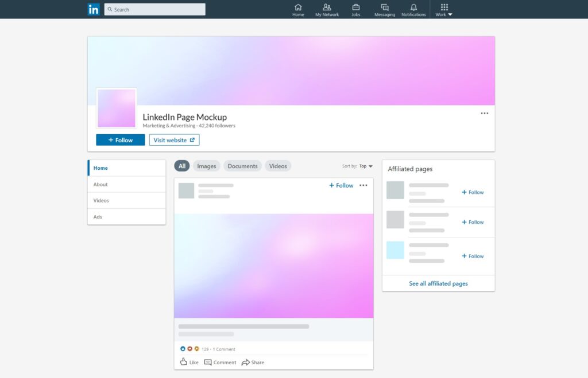Open the first affiliated page thumbnail

click(x=395, y=190)
